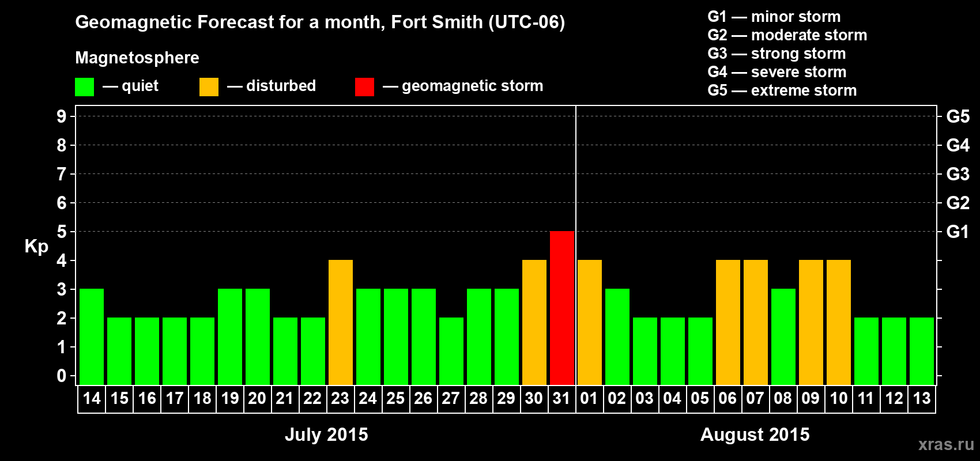Viewport: 980px width, 461px height.
Task: Click the orange disturbed legend swatch
Action: point(209,87)
